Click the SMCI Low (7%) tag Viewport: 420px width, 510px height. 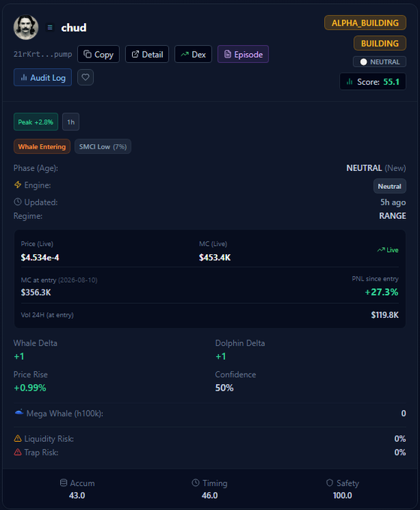103,147
